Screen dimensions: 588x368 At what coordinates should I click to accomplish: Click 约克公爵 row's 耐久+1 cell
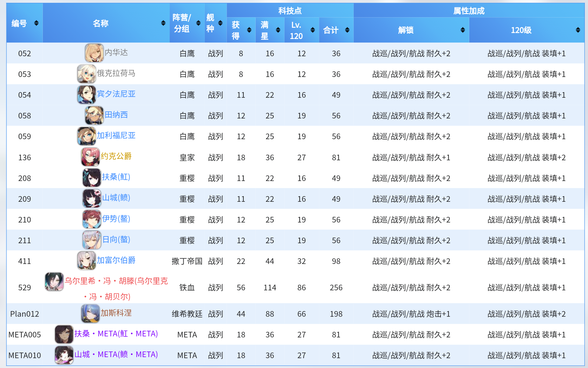(411, 157)
